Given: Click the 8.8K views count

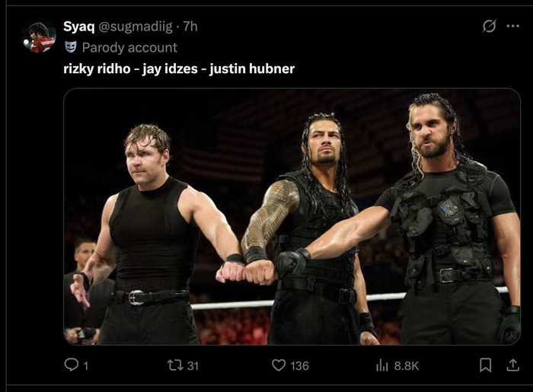Looking at the screenshot, I should coord(407,366).
